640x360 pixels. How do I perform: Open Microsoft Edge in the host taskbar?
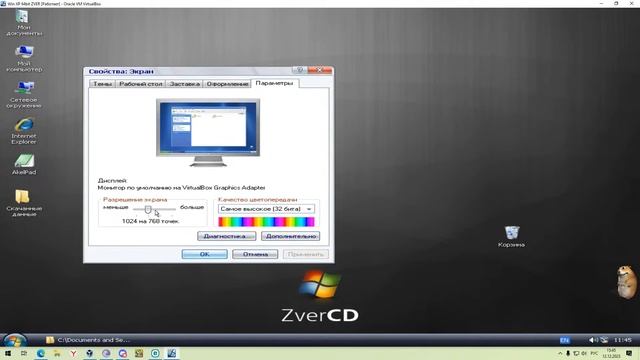pyautogui.click(x=40, y=353)
